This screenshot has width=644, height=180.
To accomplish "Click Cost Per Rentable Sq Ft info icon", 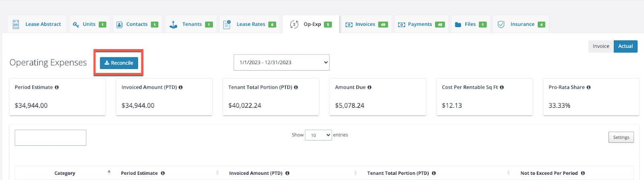I will point(502,87).
